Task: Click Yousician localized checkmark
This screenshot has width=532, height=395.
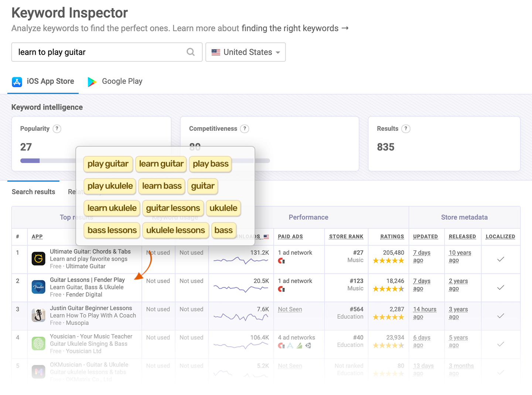Action: (x=501, y=344)
